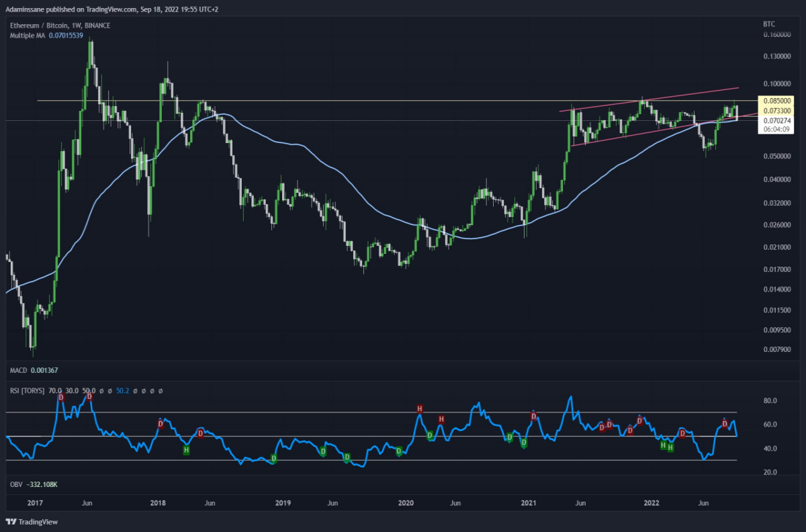Click the 80.0 level on RSI scale
The height and width of the screenshot is (532, 806).
[x=770, y=401]
